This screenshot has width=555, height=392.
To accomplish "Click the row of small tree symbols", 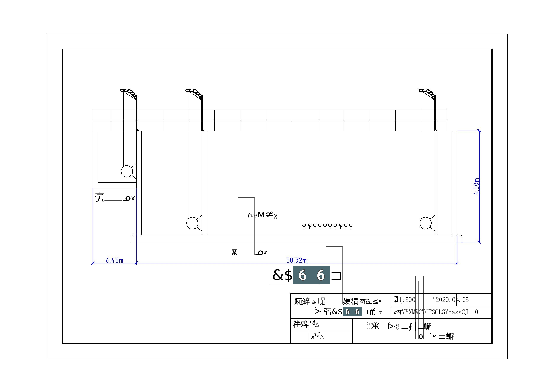I will click(x=327, y=226).
